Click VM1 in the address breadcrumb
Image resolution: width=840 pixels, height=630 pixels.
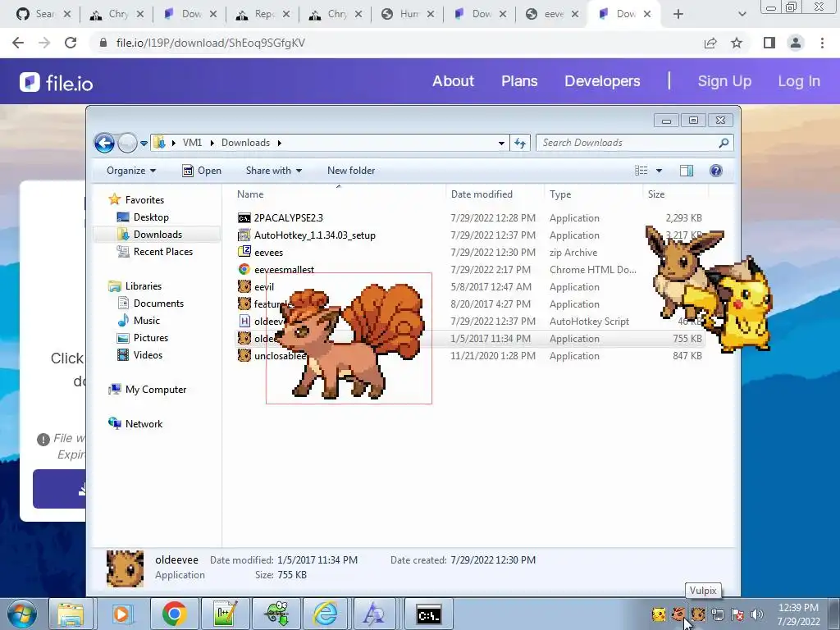click(192, 143)
